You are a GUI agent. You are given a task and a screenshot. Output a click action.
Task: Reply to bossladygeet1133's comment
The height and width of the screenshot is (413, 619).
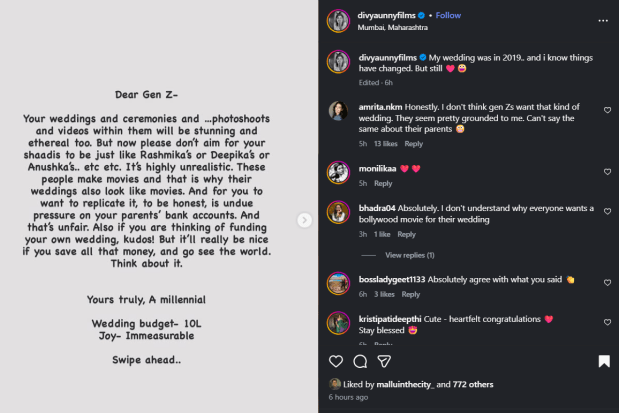click(410, 295)
